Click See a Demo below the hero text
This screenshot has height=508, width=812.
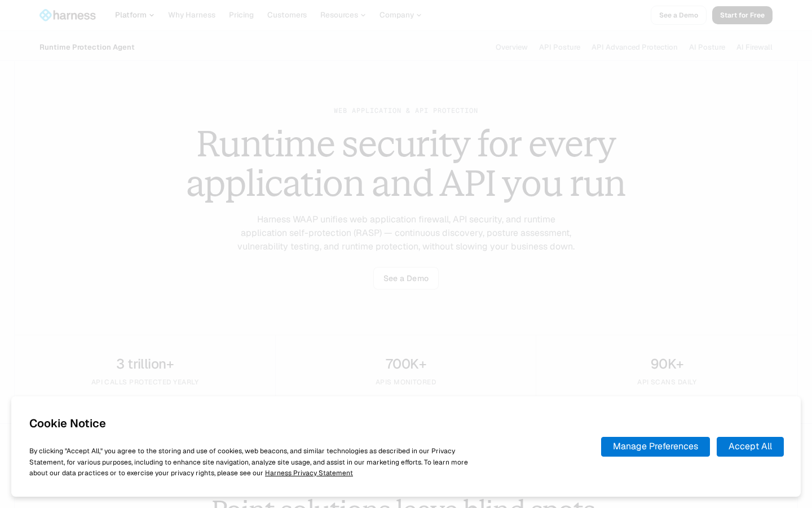pyautogui.click(x=406, y=278)
